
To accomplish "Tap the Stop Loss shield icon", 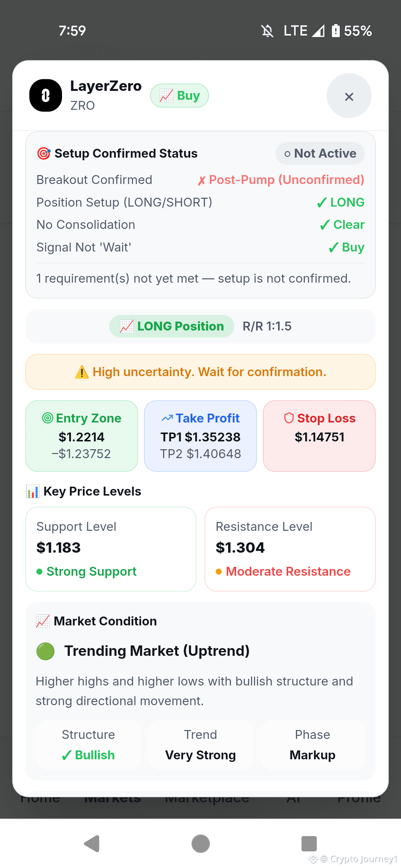I will [x=289, y=418].
